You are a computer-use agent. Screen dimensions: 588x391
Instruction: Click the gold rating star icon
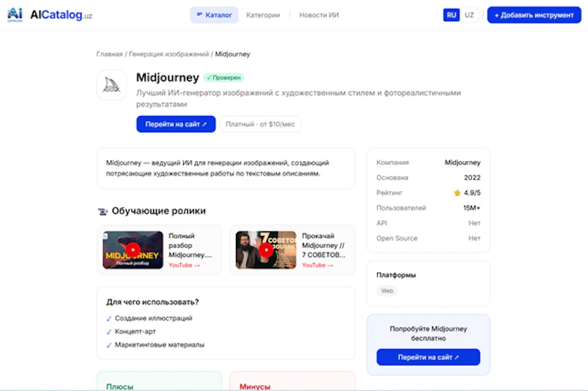[x=457, y=193]
